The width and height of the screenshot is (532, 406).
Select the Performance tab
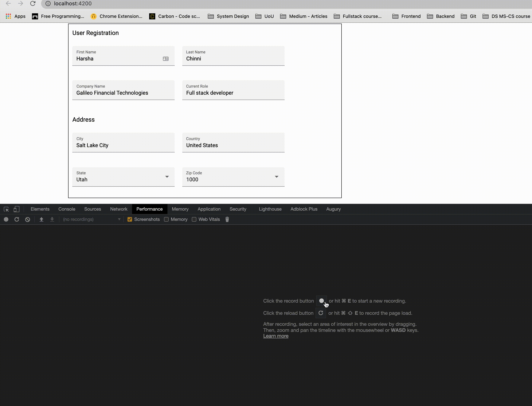click(150, 209)
